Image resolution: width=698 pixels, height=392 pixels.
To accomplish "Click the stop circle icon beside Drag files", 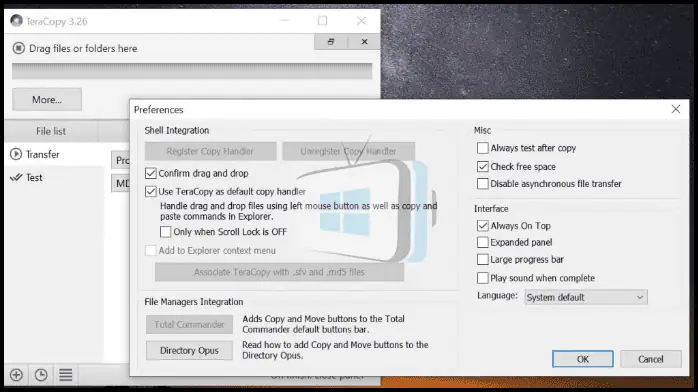I will (x=18, y=48).
